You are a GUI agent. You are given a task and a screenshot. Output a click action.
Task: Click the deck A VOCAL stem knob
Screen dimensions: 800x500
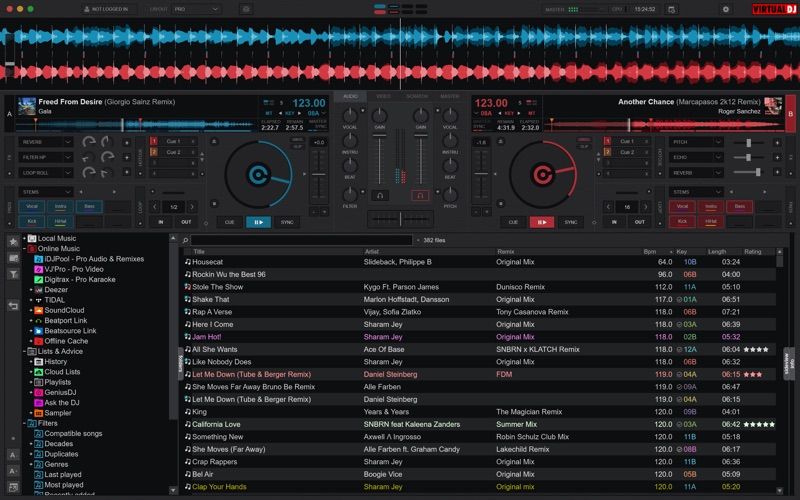350,116
